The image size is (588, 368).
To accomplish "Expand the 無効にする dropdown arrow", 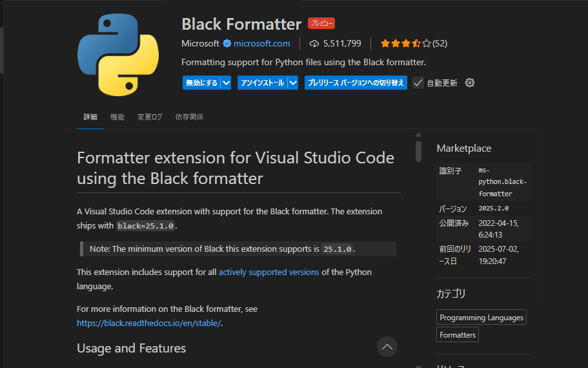I will tap(226, 83).
